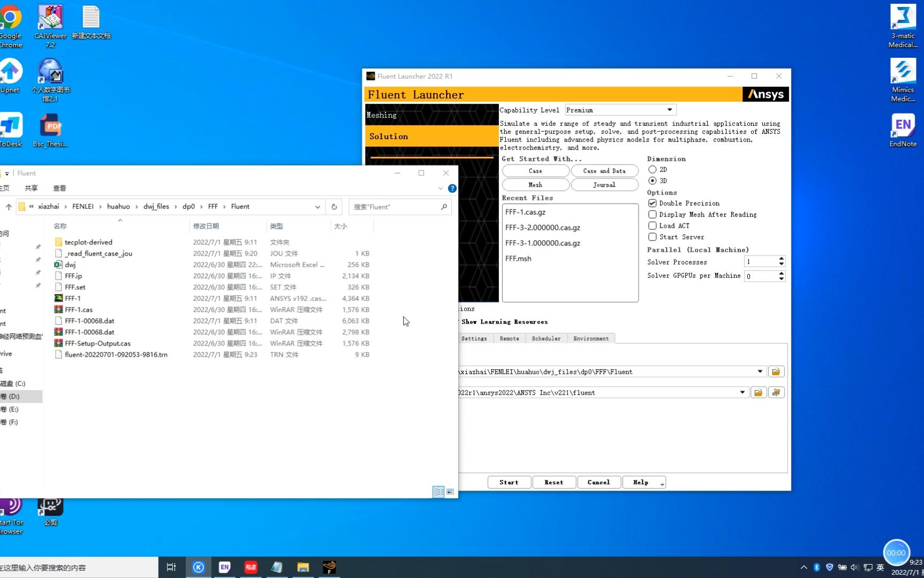Open EndNote desktop shortcut
The height and width of the screenshot is (578, 924).
click(903, 131)
